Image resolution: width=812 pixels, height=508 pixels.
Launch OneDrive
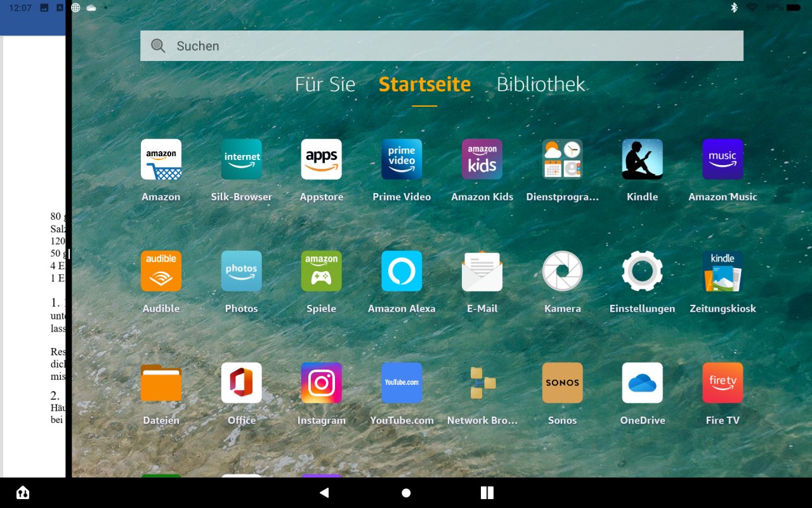tap(643, 383)
